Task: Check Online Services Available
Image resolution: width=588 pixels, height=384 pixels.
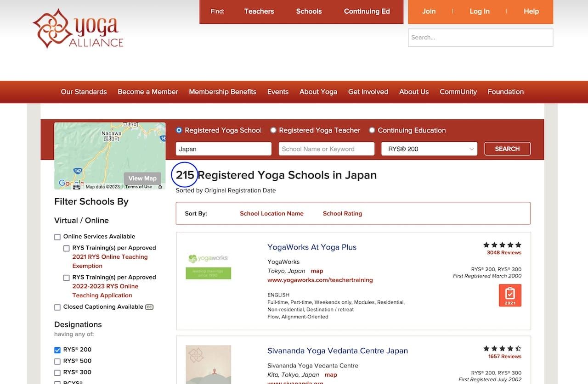Action: coord(57,237)
